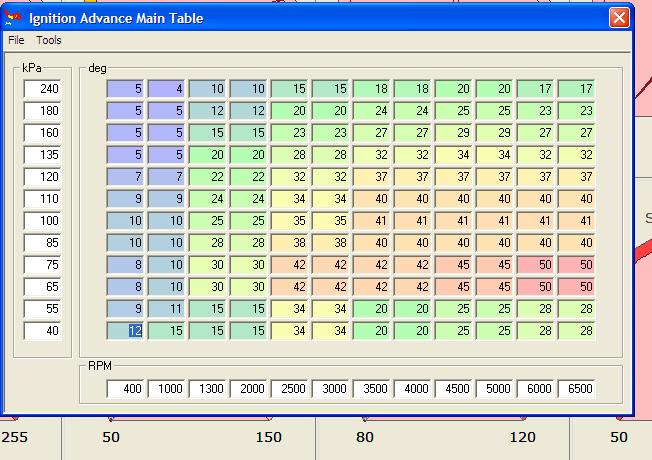Select the 24 degree cell at 180 kPa, 3500 RPM
This screenshot has width=652, height=460.
pos(372,111)
